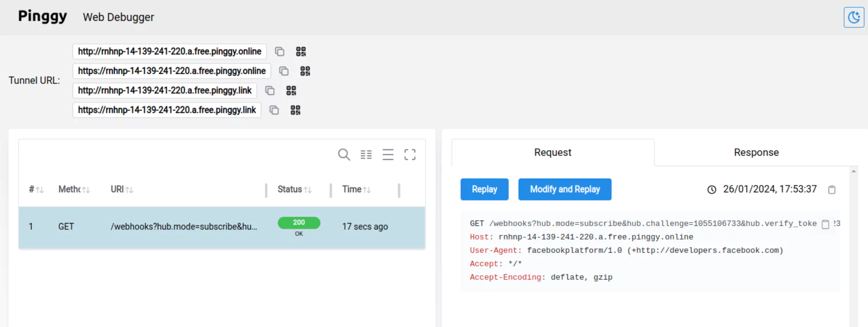Click the http://rnhnp-14-139-241-220.a.free.pinggy.online URL field
This screenshot has width=868, height=327.
coord(170,51)
